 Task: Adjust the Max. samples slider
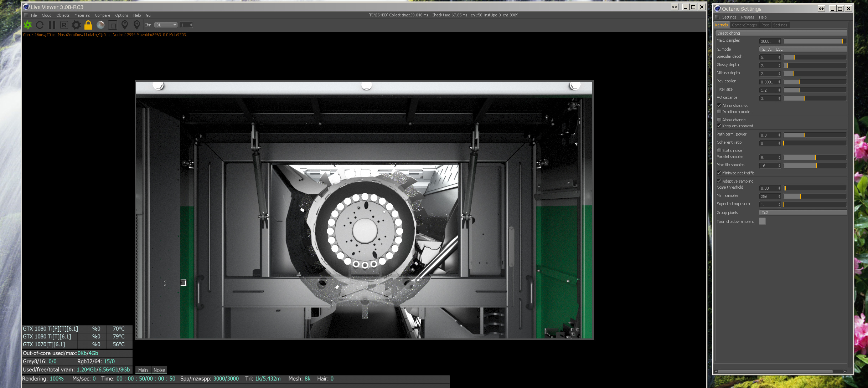(x=815, y=41)
